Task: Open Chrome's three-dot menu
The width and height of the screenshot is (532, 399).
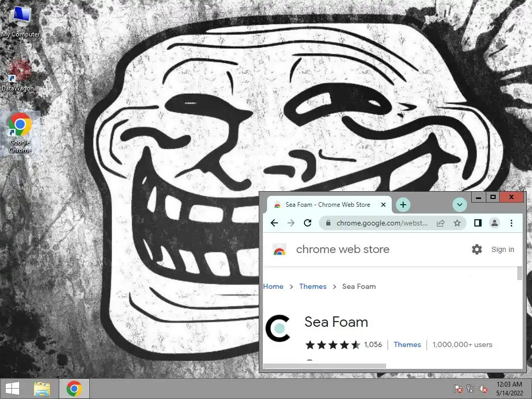Action: click(511, 223)
